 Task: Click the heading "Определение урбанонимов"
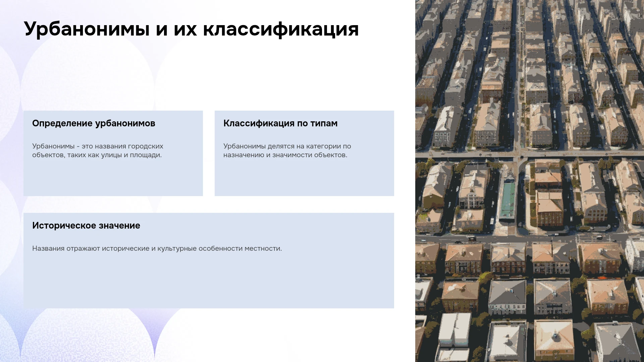point(94,123)
